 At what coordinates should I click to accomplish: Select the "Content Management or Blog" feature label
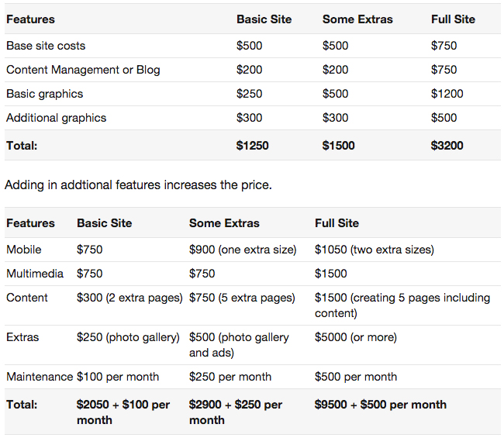[83, 70]
